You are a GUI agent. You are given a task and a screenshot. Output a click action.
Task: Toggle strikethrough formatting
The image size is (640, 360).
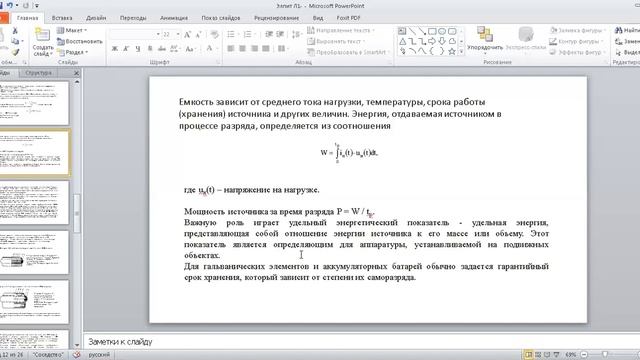(162, 49)
